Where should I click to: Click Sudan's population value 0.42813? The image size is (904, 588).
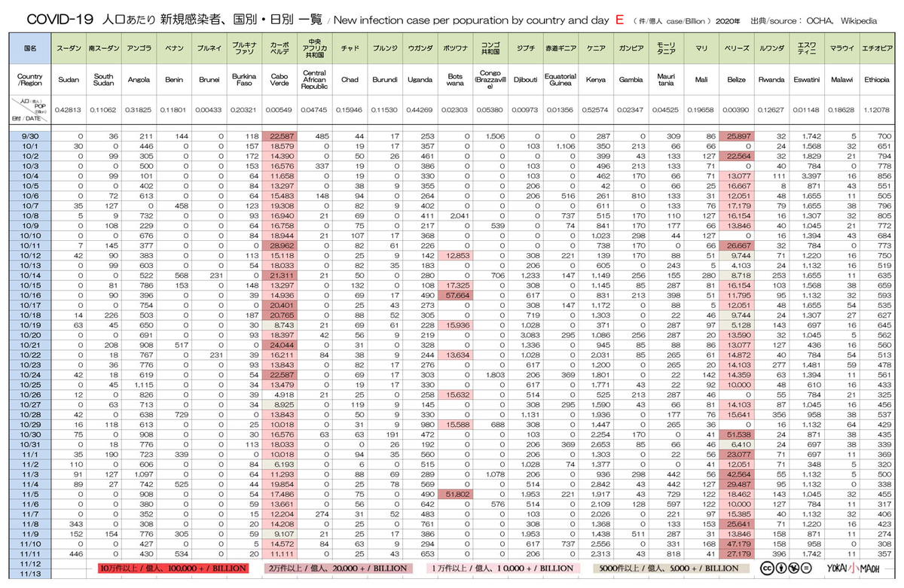coord(69,108)
